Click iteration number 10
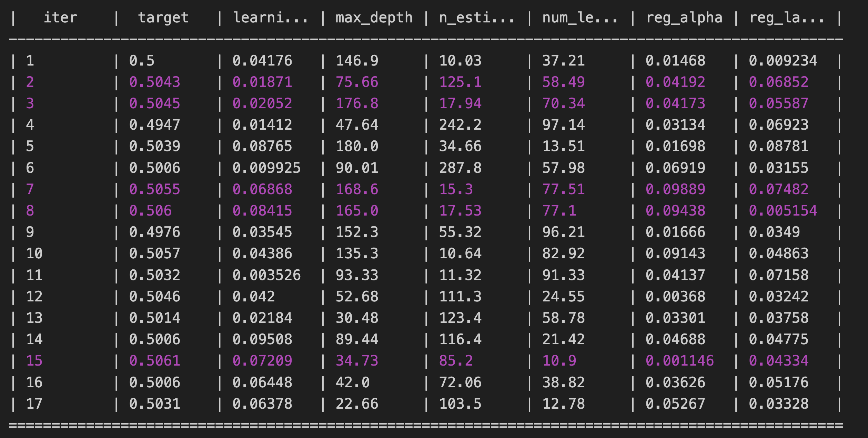The image size is (868, 438). click(x=34, y=253)
